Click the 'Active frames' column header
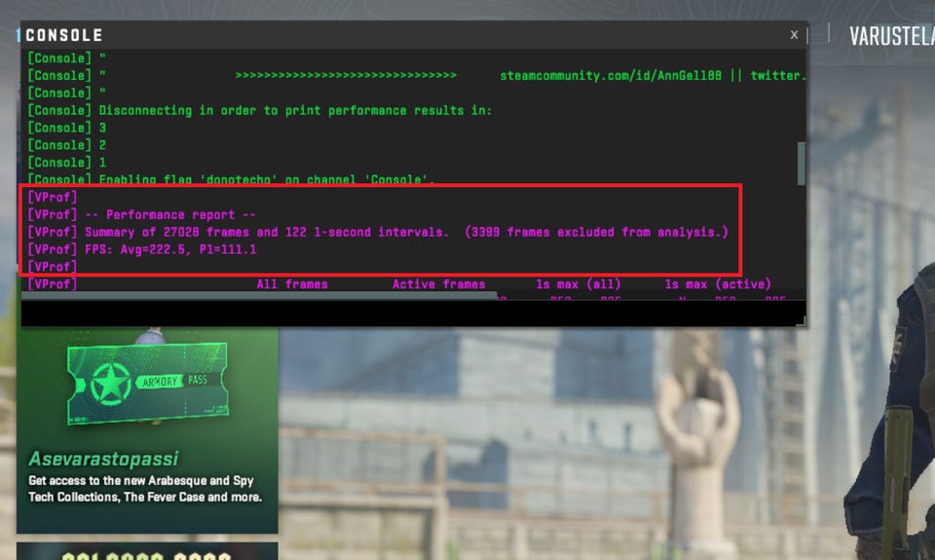935x560 pixels. tap(438, 284)
